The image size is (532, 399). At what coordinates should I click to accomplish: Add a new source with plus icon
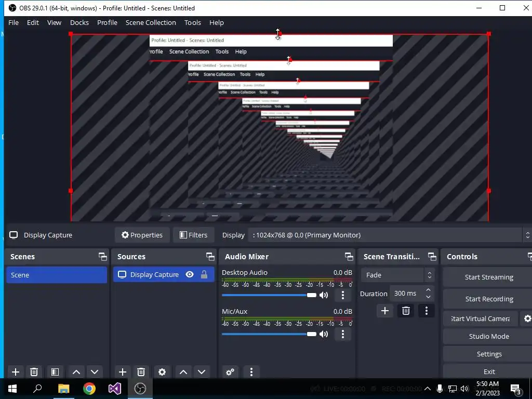(123, 372)
